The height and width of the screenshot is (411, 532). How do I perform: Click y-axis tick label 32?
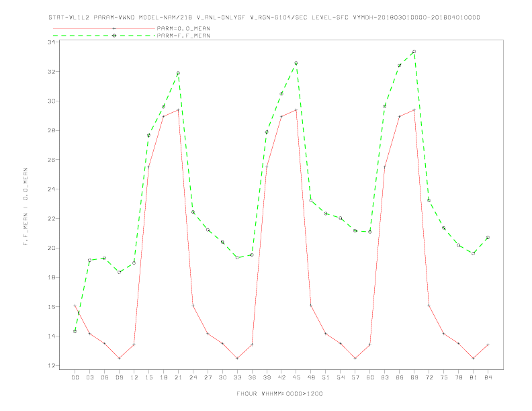pyautogui.click(x=52, y=72)
